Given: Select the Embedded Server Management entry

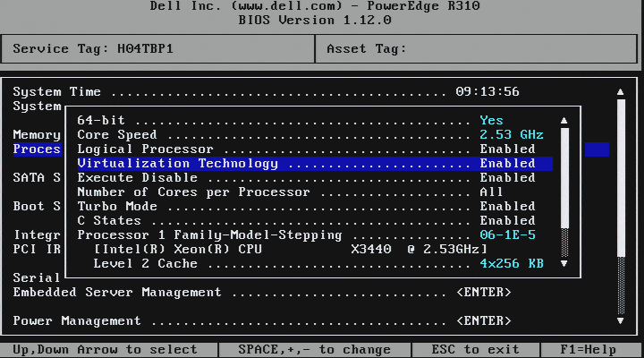Looking at the screenshot, I should 117,293.
